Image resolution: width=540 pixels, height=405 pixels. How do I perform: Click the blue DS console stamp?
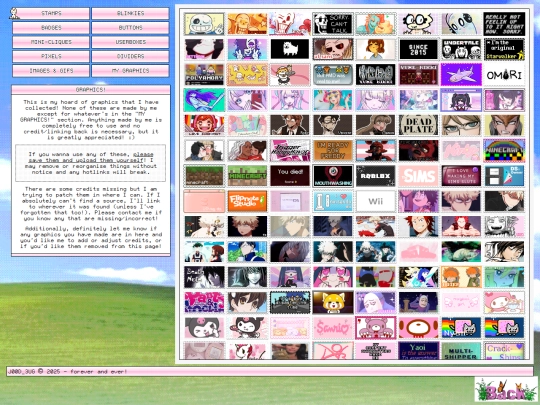504,176
